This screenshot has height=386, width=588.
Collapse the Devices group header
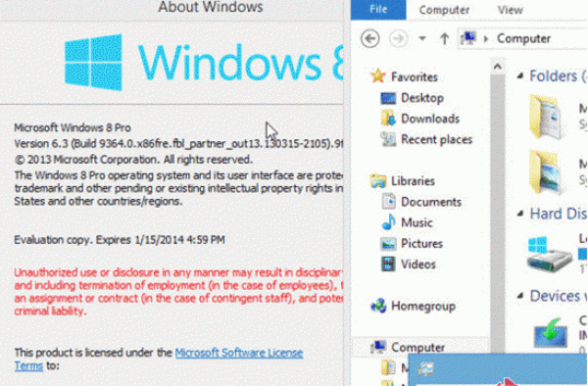520,297
